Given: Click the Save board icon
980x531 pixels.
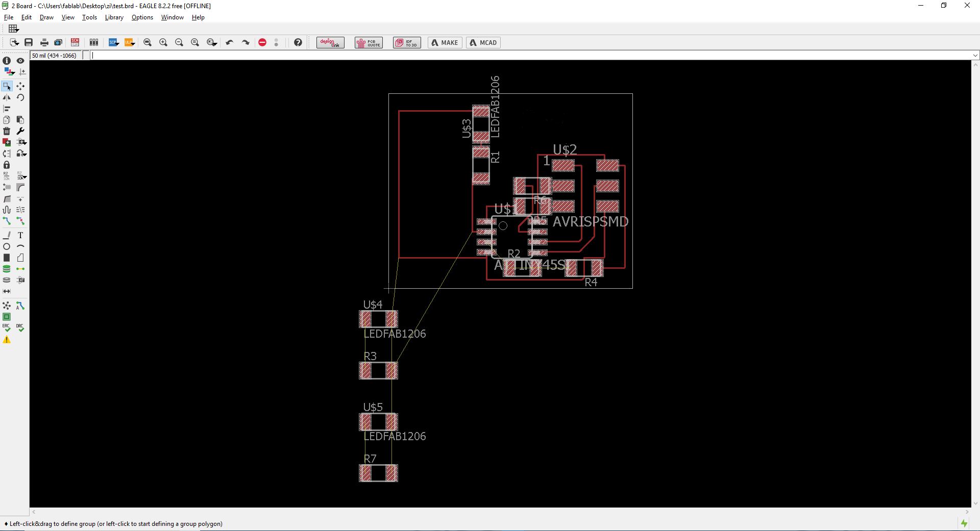Looking at the screenshot, I should (29, 43).
